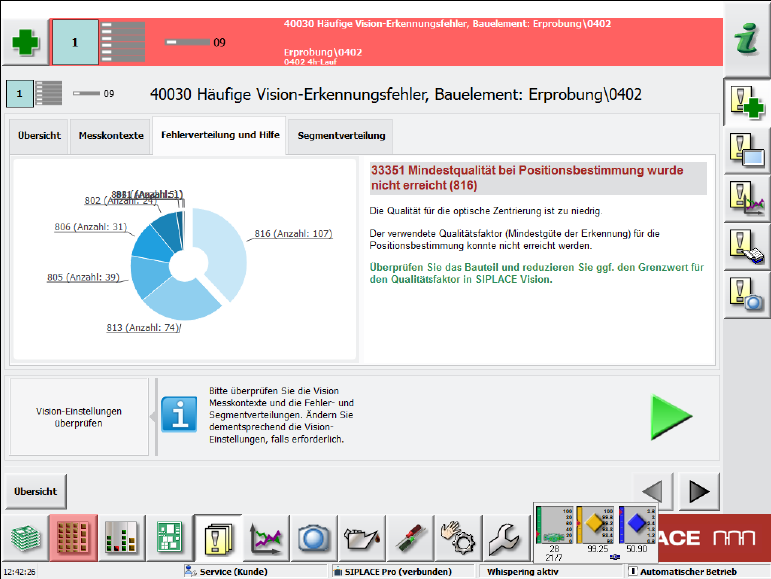Open warning sign with monitor sidebar icon

pyautogui.click(x=746, y=150)
